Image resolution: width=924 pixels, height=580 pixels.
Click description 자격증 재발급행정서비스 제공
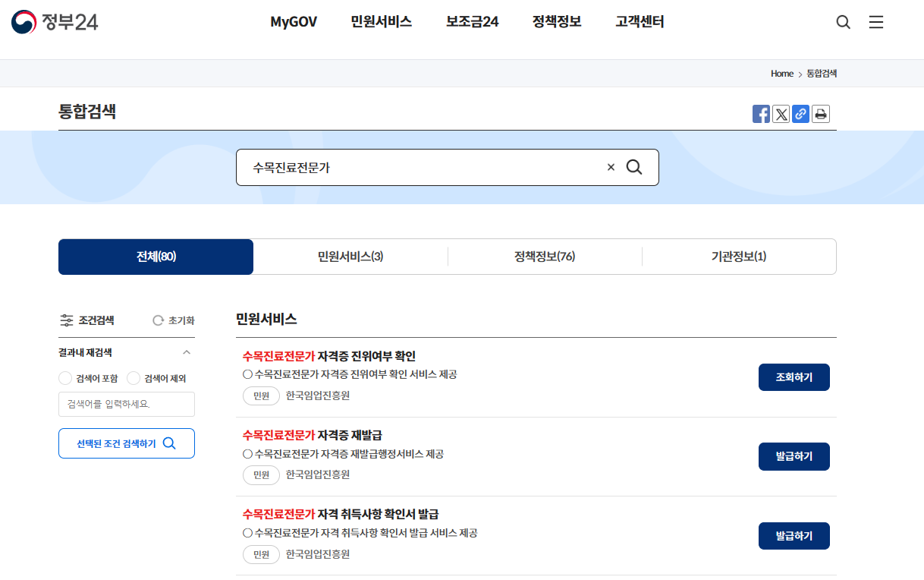[343, 454]
